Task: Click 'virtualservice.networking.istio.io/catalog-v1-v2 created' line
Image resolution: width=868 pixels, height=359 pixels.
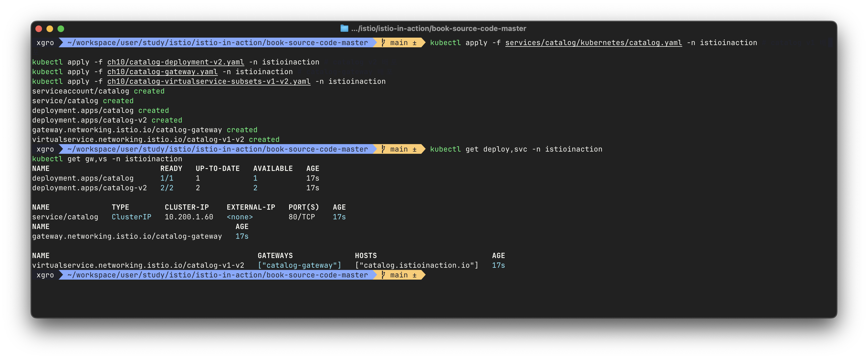Action: 156,140
